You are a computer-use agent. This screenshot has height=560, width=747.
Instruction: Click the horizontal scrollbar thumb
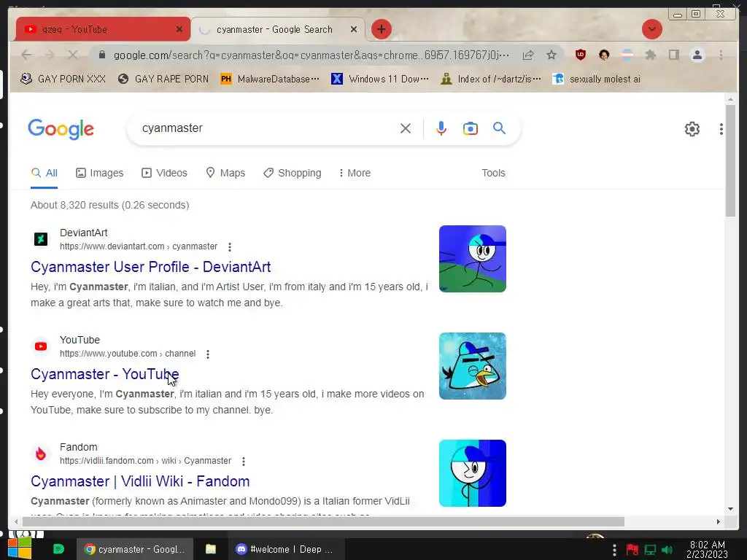click(323, 522)
